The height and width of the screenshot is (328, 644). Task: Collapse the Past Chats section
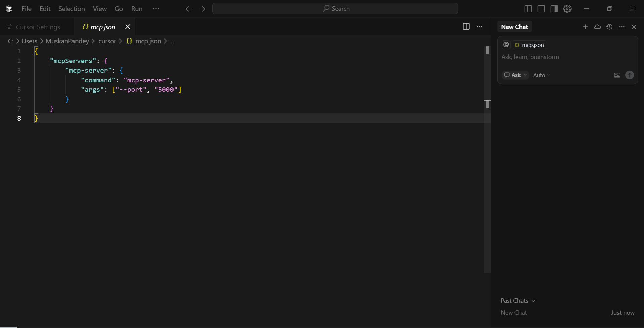point(518,301)
